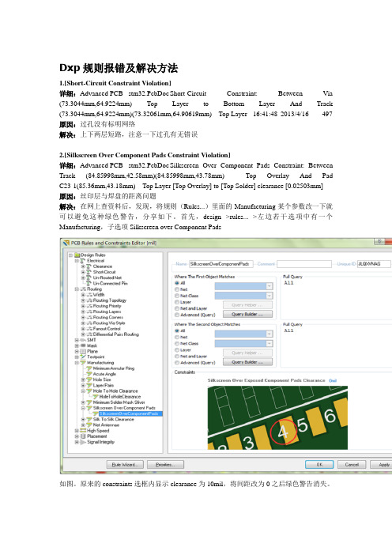392x555 pixels.
Task: Open first object's upper net dropdown
Action: point(269,286)
